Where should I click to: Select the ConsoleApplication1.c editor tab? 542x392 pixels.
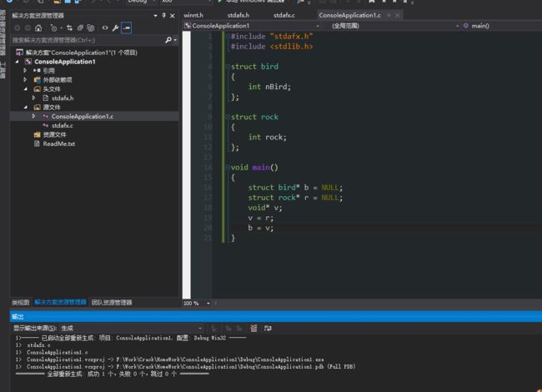tap(349, 15)
